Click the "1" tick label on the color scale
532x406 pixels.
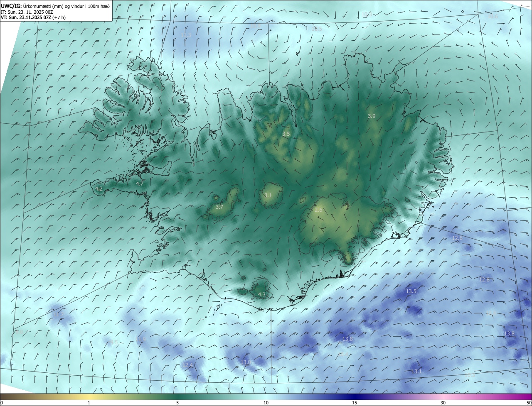[89, 403]
